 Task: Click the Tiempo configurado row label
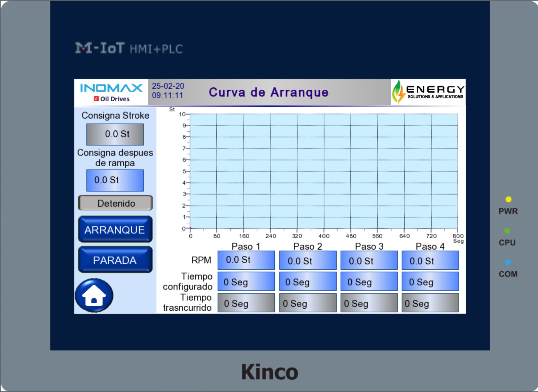point(188,281)
